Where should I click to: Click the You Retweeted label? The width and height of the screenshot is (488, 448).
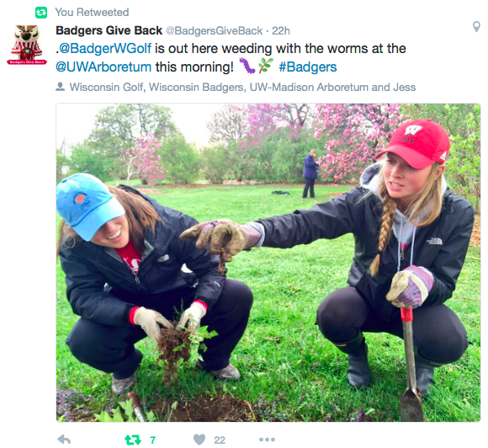tap(92, 13)
